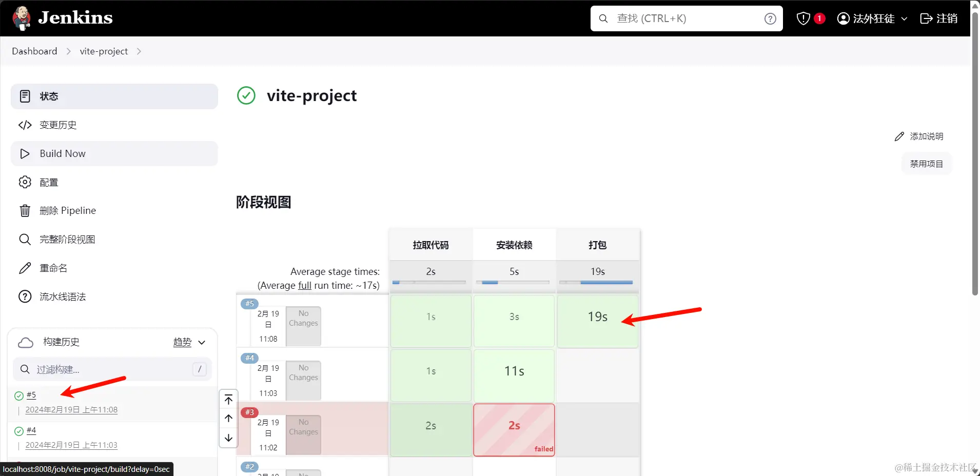This screenshot has width=980, height=476.
Task: Click the 11s 安装依赖 cell of build #4
Action: [514, 375]
